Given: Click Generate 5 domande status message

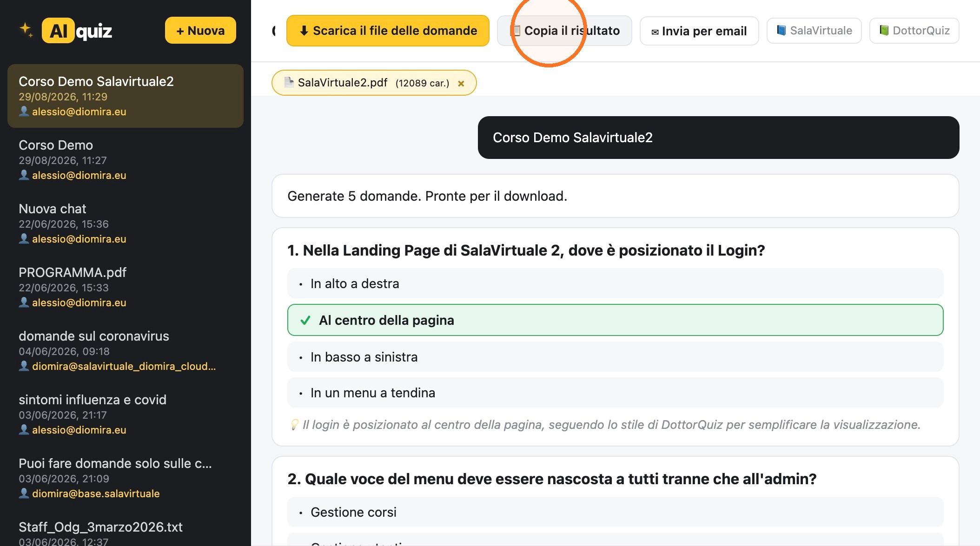Looking at the screenshot, I should pos(616,196).
